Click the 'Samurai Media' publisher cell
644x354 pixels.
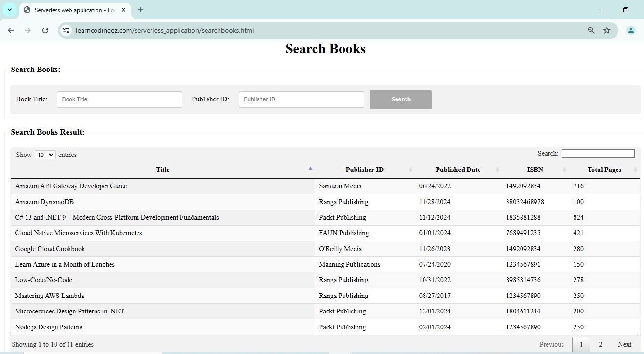[x=365, y=186]
